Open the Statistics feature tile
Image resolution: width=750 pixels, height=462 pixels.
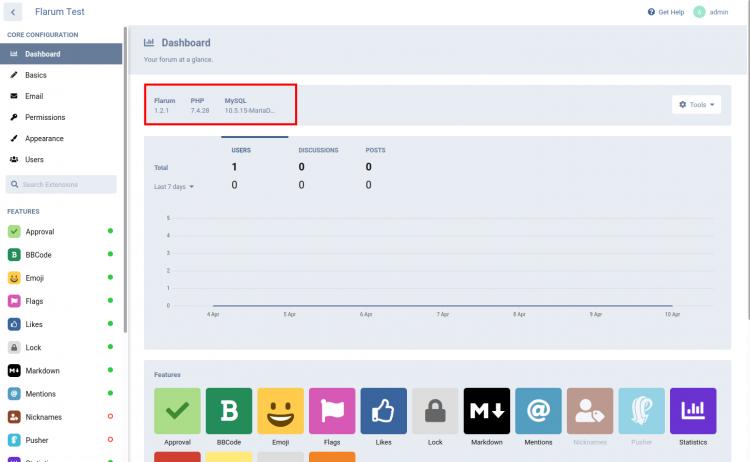click(x=693, y=411)
